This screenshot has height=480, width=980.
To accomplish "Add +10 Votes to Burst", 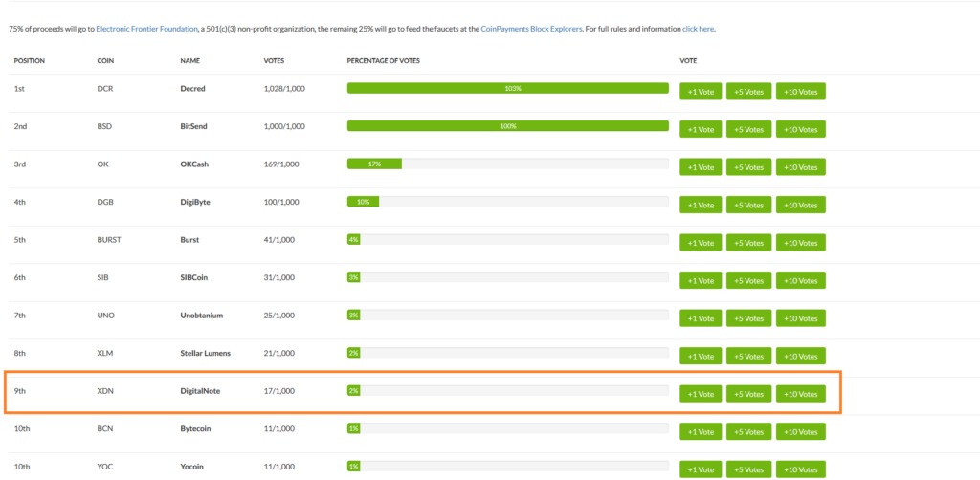I will pos(801,242).
